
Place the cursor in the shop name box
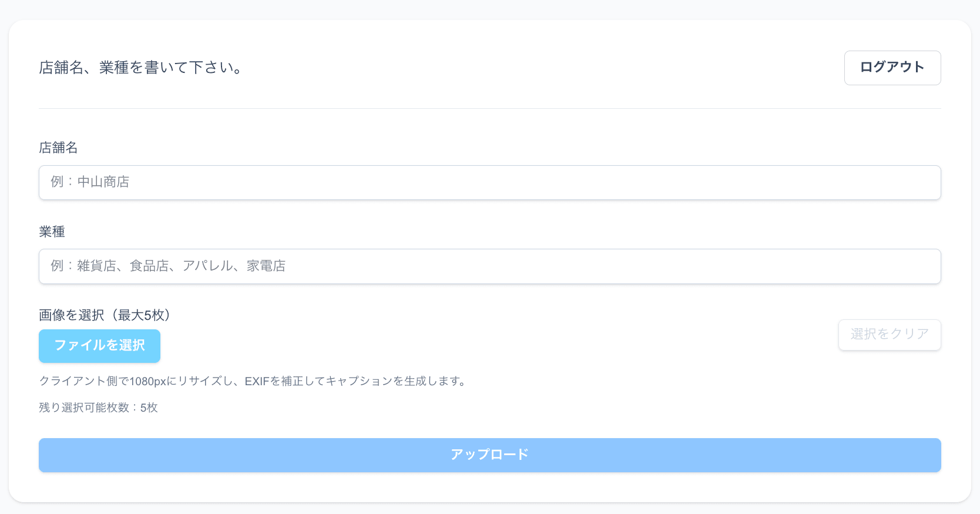489,182
